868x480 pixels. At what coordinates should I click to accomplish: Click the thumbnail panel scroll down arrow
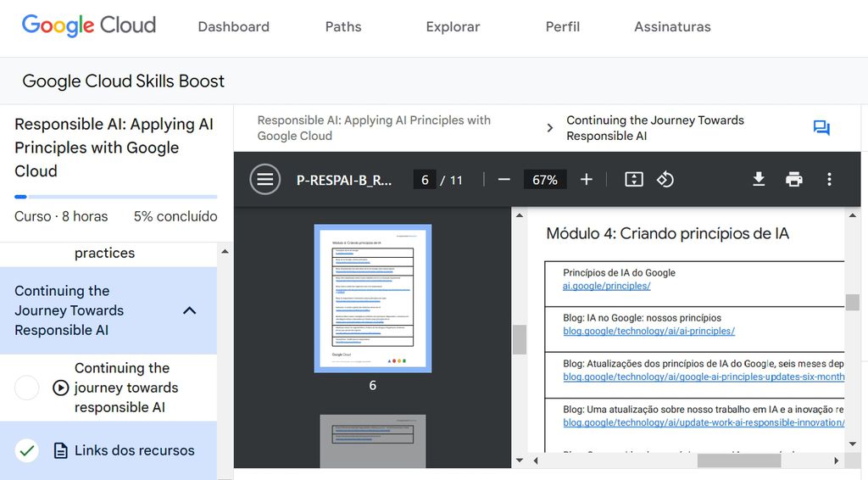click(x=520, y=460)
